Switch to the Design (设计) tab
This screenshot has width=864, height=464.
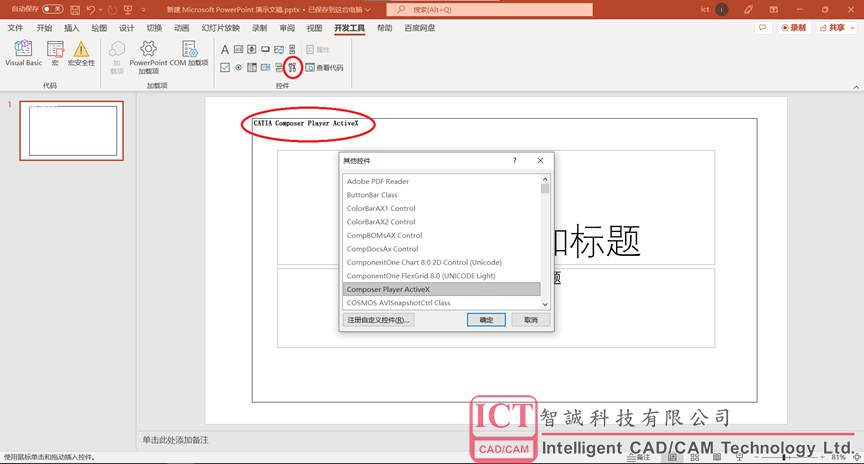pos(127,28)
